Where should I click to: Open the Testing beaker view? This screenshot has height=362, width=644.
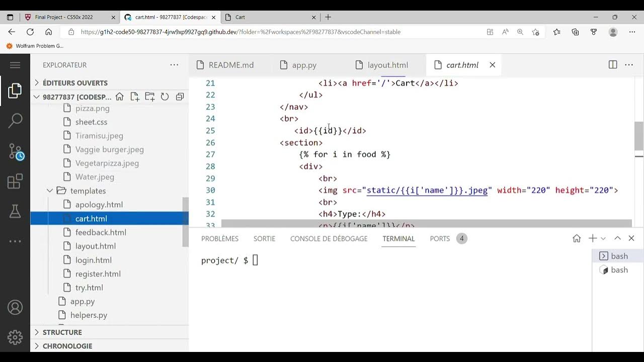tap(15, 211)
